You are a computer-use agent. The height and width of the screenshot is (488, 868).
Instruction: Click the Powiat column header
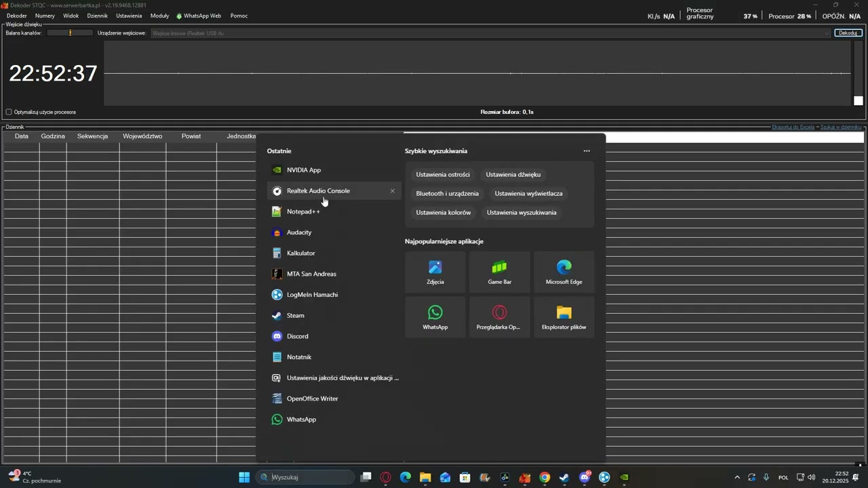click(x=191, y=136)
